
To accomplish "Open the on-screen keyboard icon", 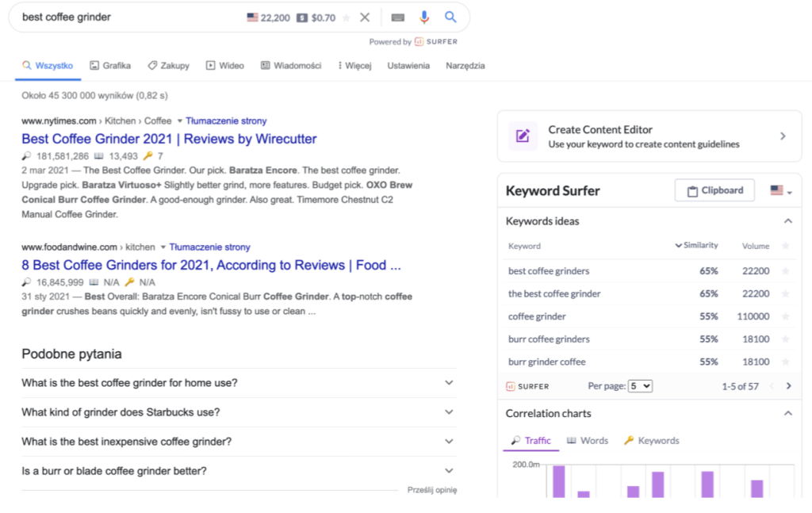I will coord(398,17).
